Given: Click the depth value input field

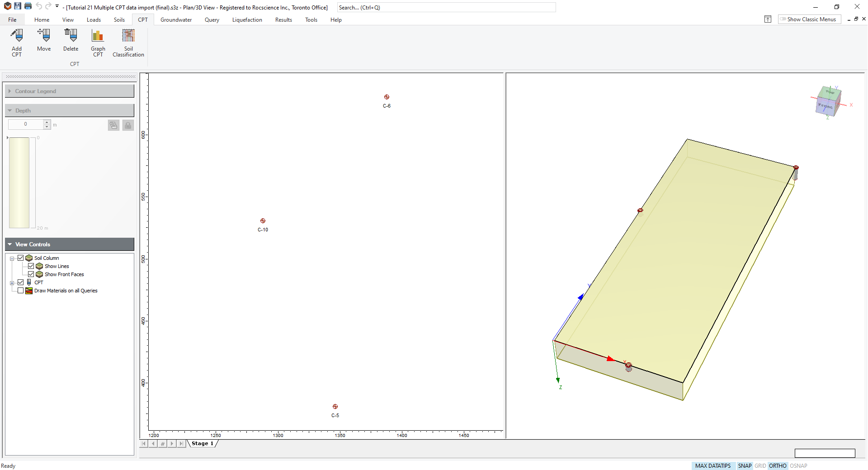Looking at the screenshot, I should [25, 124].
